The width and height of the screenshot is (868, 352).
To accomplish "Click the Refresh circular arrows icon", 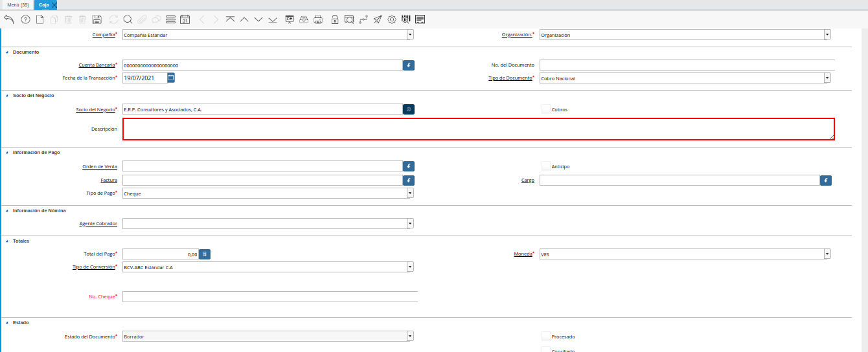I will point(114,19).
